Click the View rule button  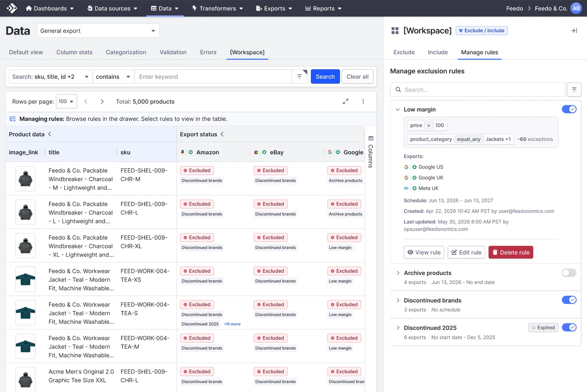click(x=424, y=252)
